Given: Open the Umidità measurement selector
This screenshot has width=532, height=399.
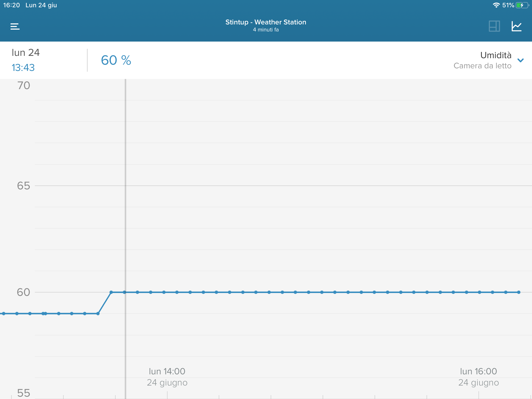Looking at the screenshot, I should coord(495,55).
